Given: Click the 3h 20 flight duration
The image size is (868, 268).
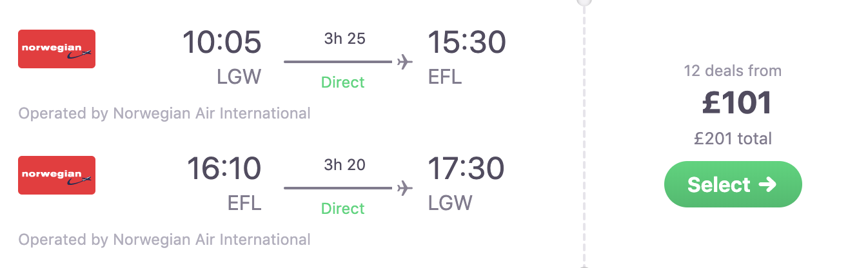Looking at the screenshot, I should tap(344, 165).
